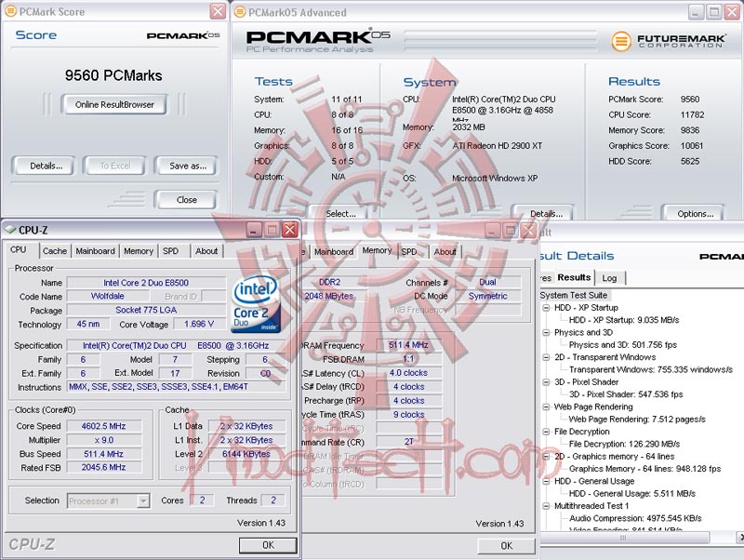
Task: Click the Core Speed value 4602.5 MHz
Action: pyautogui.click(x=104, y=426)
